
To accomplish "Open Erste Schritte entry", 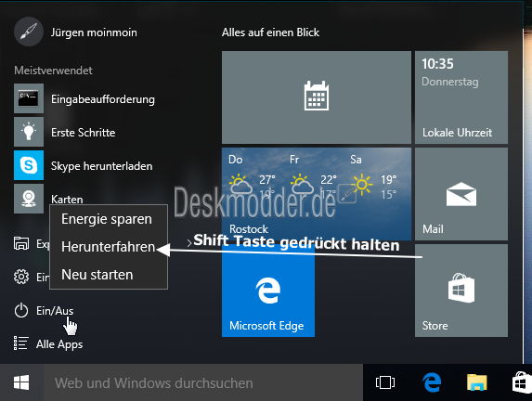I will click(84, 133).
